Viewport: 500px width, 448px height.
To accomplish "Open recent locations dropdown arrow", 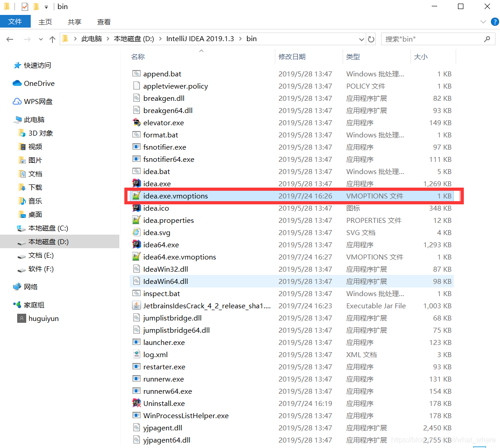I will pos(41,39).
